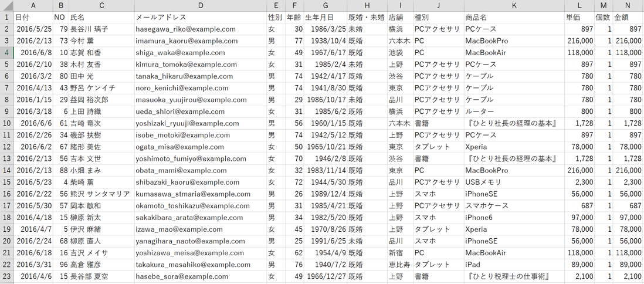Select birthdate cell 1965/10/21

click(326, 147)
